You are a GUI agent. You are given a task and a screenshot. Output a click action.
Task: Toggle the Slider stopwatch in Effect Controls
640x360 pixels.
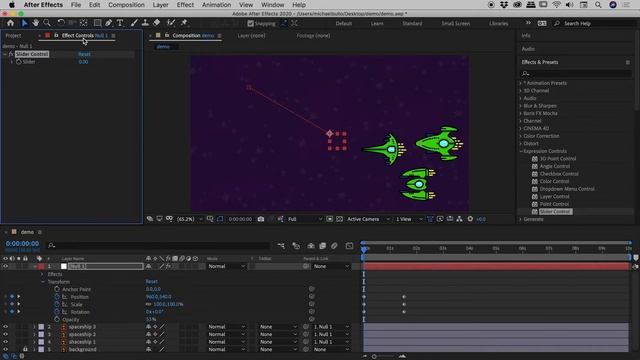point(18,62)
